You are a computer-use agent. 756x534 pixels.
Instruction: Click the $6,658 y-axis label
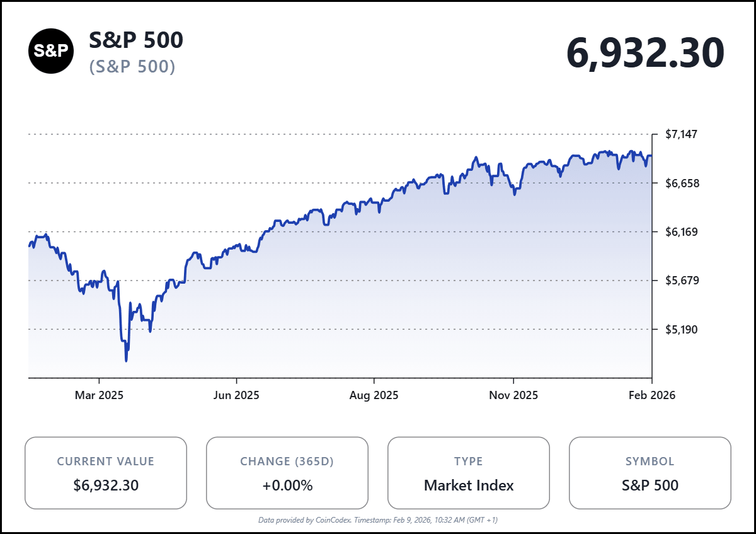tap(682, 183)
